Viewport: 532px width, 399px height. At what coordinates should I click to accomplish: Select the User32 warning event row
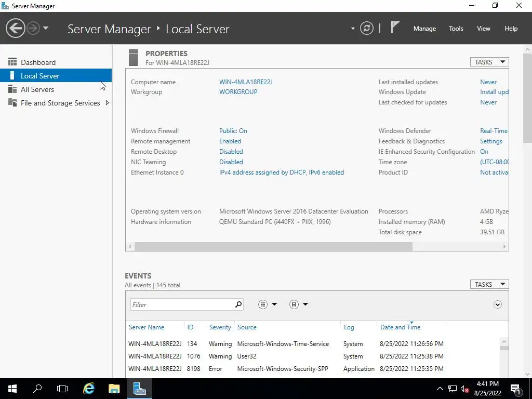coord(313,356)
